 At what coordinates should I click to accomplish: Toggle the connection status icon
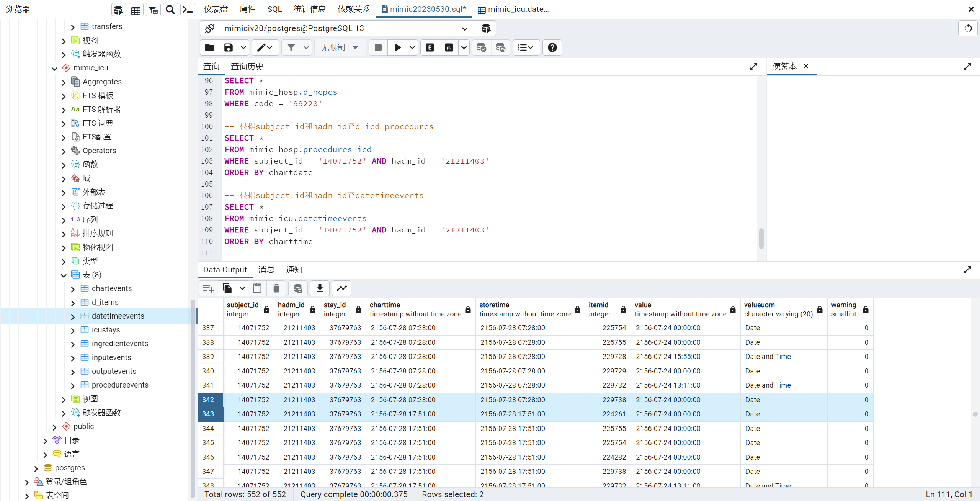(210, 28)
